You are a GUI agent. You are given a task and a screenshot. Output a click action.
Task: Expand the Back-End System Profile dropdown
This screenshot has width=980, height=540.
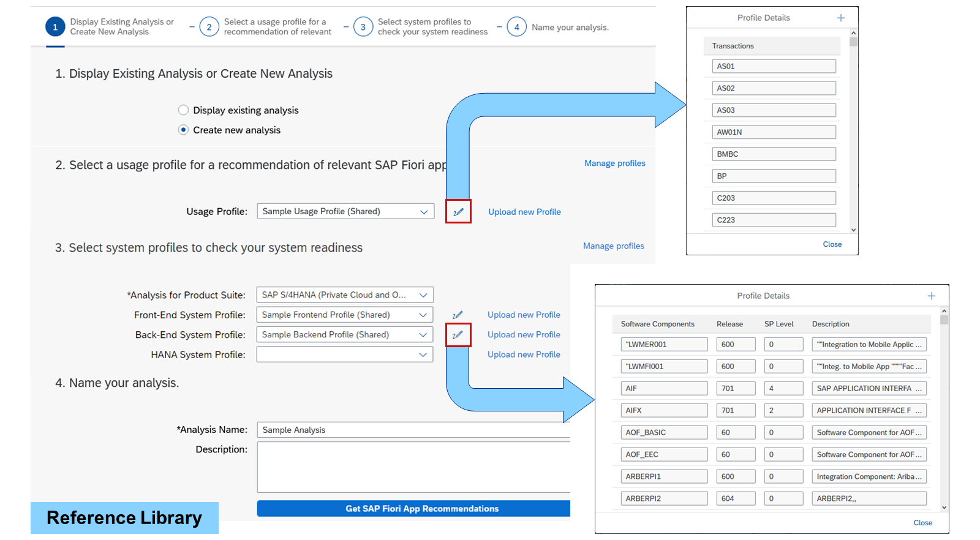[423, 335]
